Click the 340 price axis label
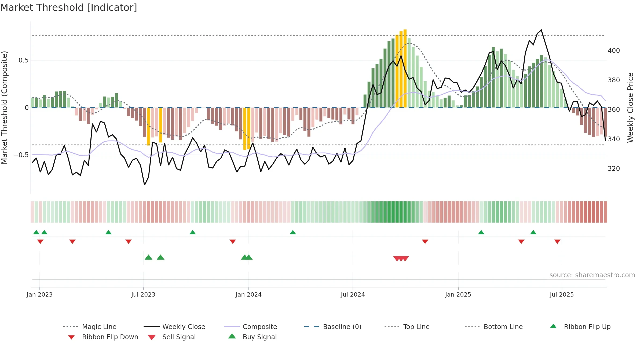The width and height of the screenshot is (644, 362). point(614,139)
